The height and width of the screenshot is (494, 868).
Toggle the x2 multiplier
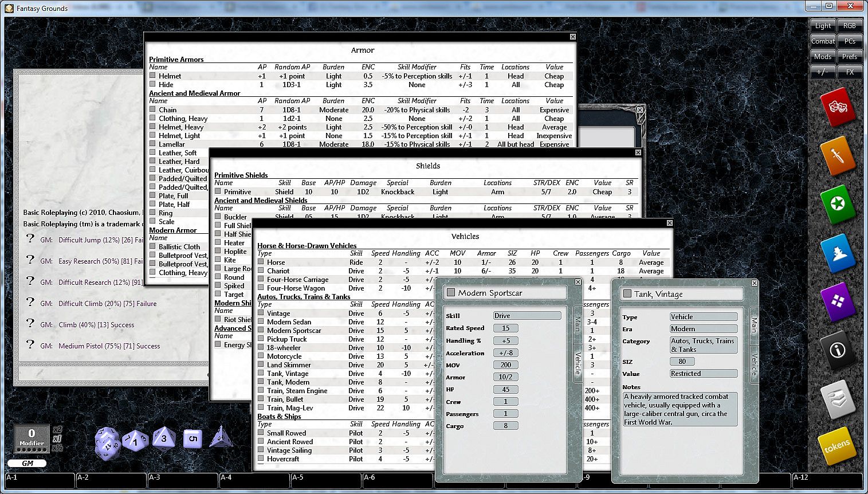click(x=57, y=430)
